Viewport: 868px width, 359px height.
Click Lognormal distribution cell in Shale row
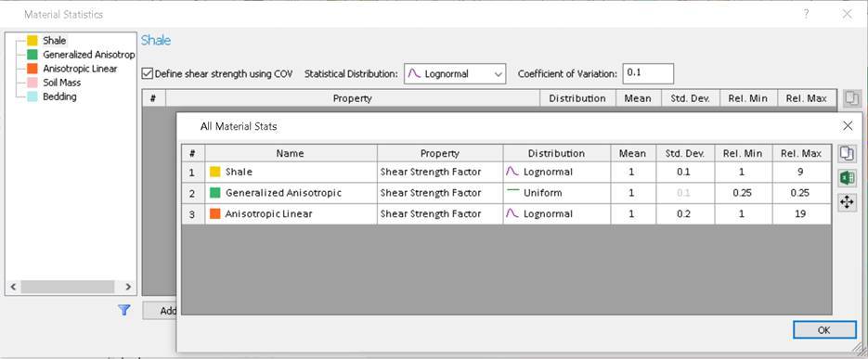click(556, 172)
